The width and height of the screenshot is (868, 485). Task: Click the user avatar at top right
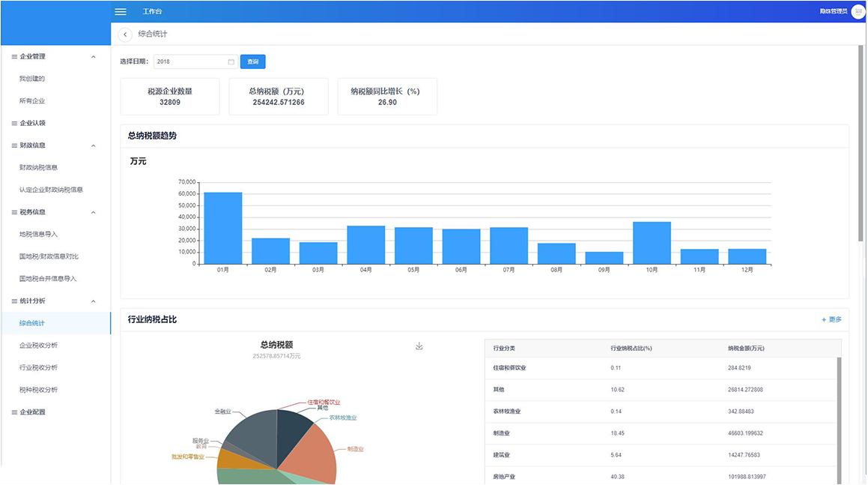pos(858,11)
